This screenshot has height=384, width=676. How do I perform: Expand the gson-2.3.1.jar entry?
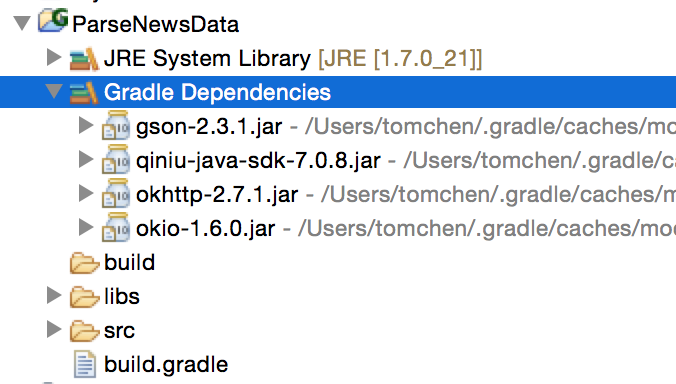[x=86, y=125]
